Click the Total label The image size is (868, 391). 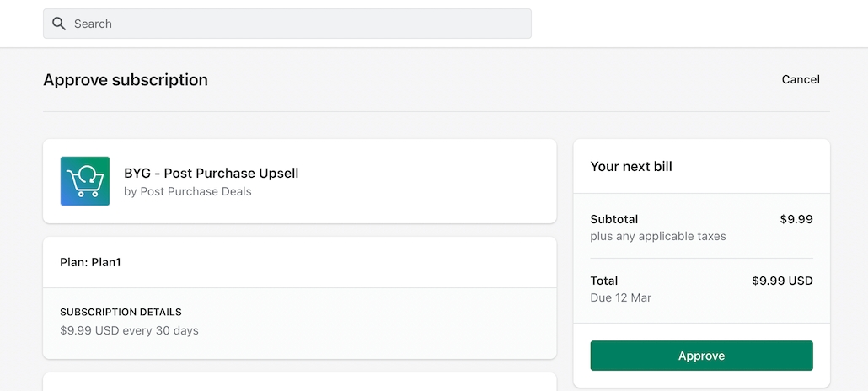pos(603,281)
